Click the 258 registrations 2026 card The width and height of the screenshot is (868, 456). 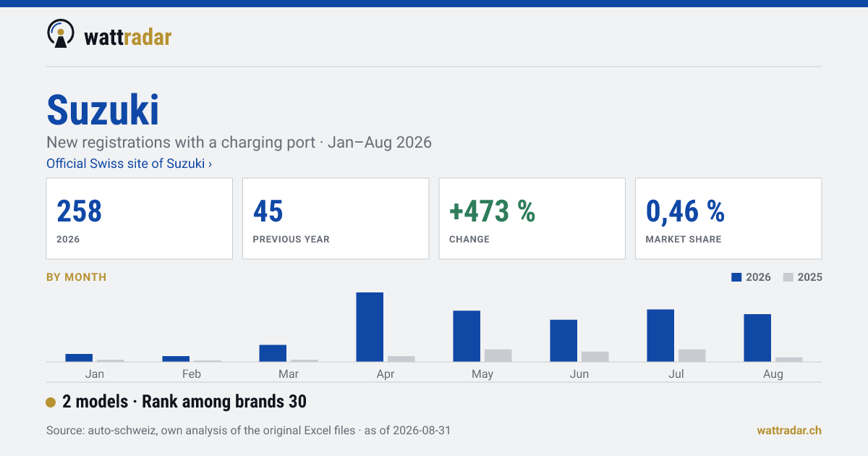pyautogui.click(x=140, y=219)
